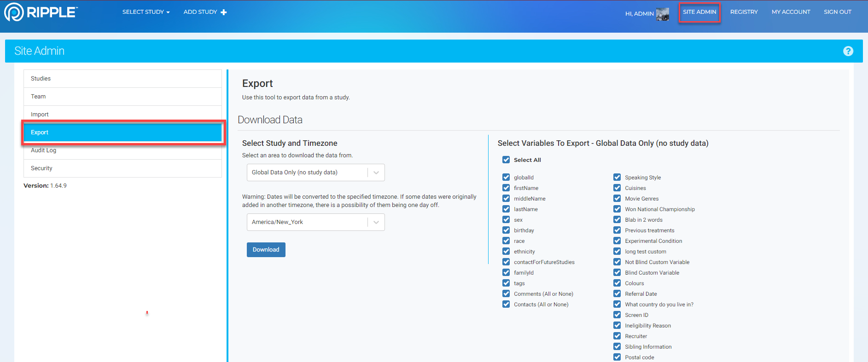868x362 pixels.
Task: Open the help question mark icon
Action: (x=848, y=51)
